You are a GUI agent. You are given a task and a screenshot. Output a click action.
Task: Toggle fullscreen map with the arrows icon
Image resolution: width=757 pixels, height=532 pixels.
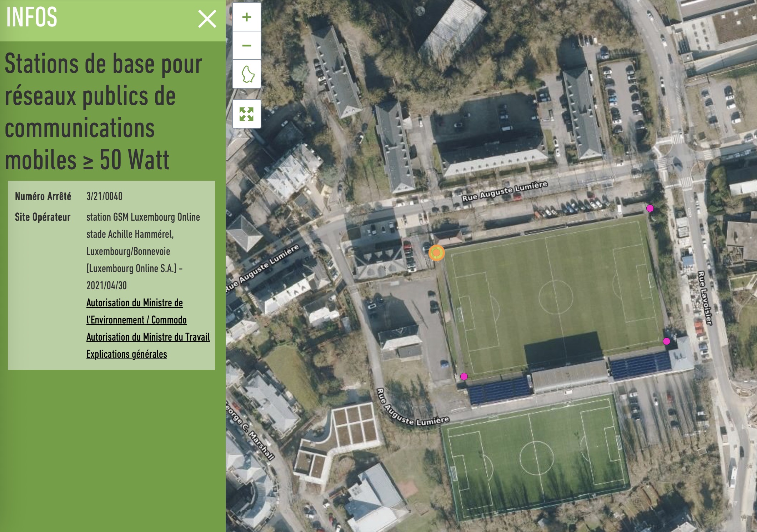246,114
